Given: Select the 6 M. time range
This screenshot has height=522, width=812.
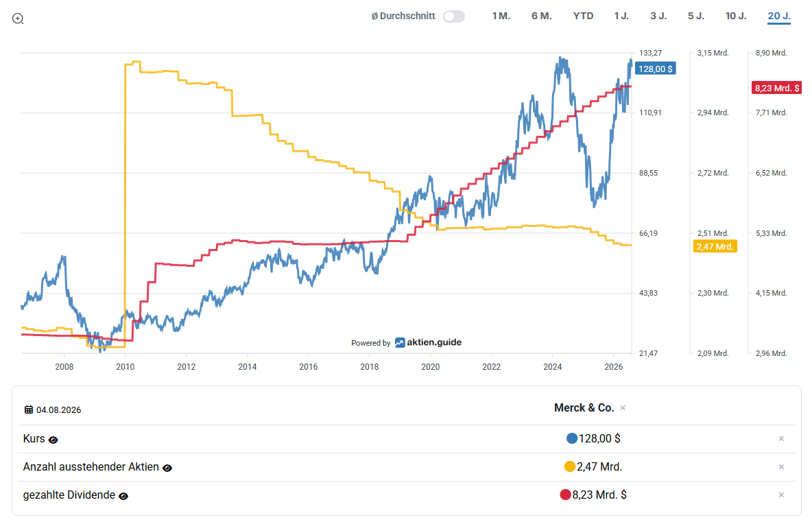Looking at the screenshot, I should click(542, 16).
